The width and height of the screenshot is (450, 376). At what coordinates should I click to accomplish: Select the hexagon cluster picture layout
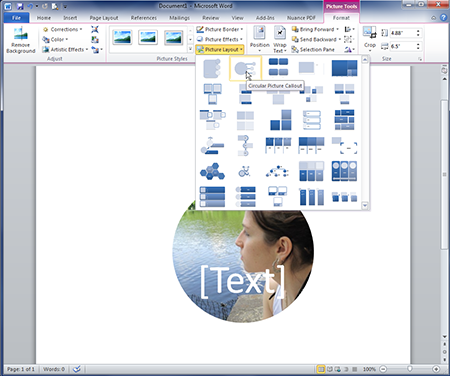[212, 171]
